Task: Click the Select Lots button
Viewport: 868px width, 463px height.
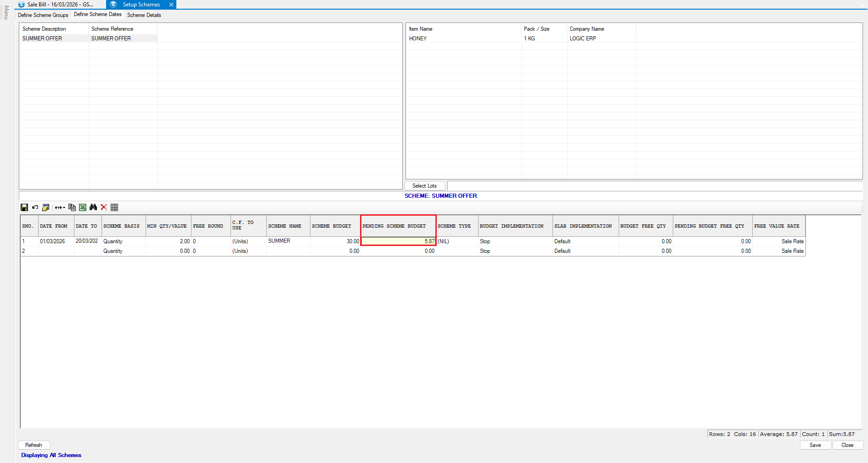Action: pos(424,186)
